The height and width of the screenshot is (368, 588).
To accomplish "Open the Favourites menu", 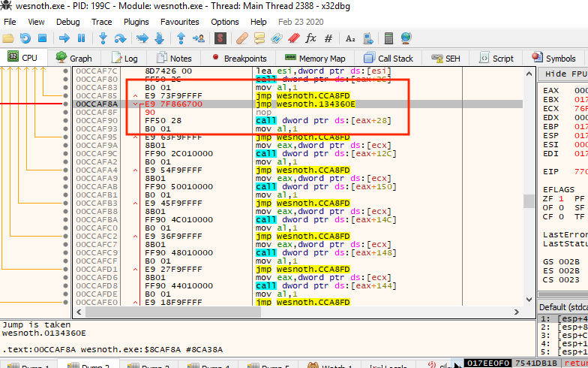I will (180, 22).
